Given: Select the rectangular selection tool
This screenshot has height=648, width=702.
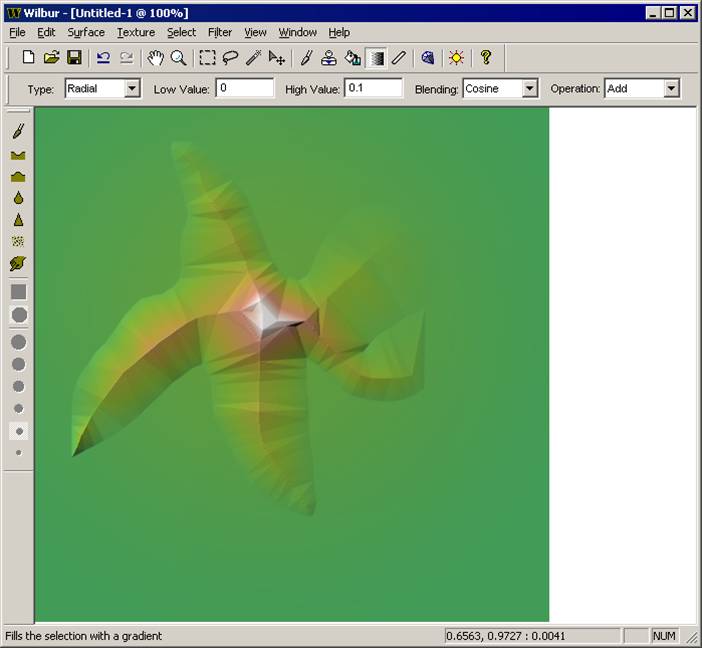Looking at the screenshot, I should (207, 58).
